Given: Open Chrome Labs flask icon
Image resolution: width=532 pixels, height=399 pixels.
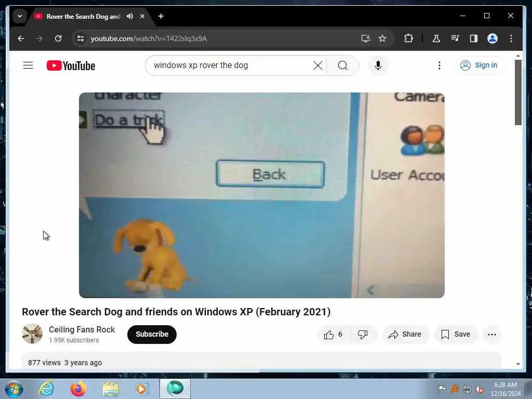Looking at the screenshot, I should tap(436, 38).
